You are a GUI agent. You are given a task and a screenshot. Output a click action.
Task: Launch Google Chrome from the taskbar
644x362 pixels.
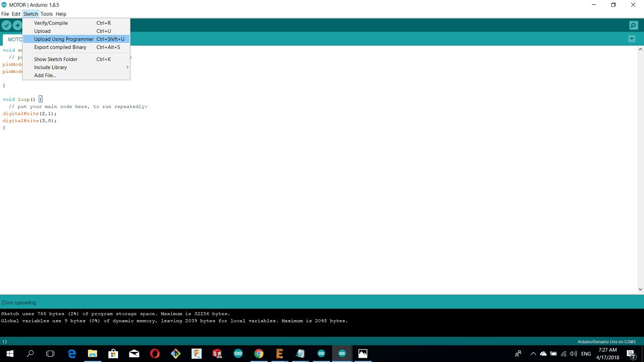pos(259,354)
